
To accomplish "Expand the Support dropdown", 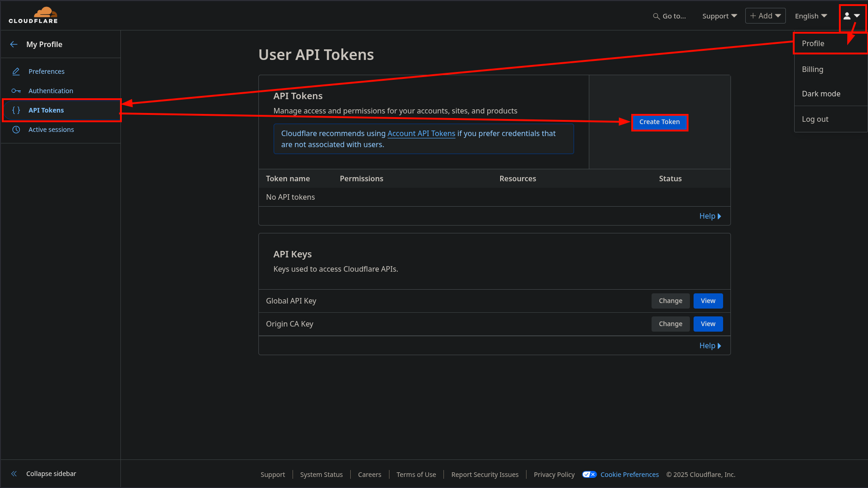I will 719,16.
